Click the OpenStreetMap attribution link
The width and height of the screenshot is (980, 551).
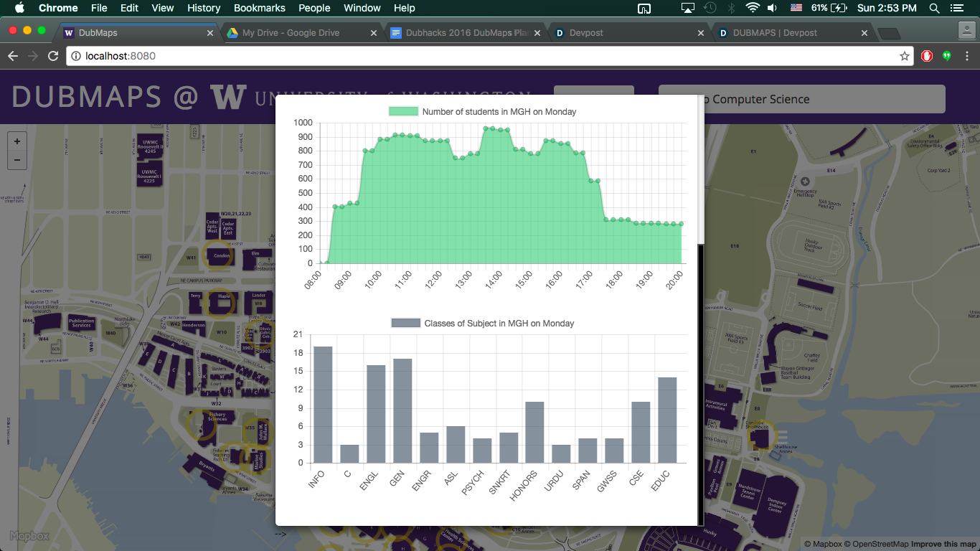click(x=877, y=544)
